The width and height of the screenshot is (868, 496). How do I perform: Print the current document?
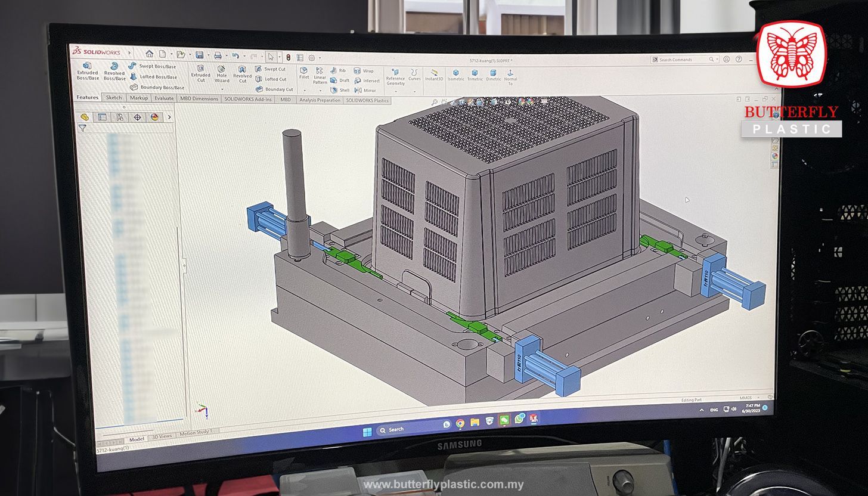tap(218, 55)
